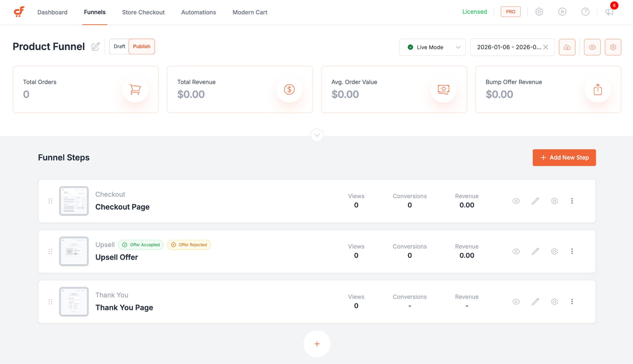
Task: Open Checkout Page step settings gear
Action: click(x=554, y=201)
